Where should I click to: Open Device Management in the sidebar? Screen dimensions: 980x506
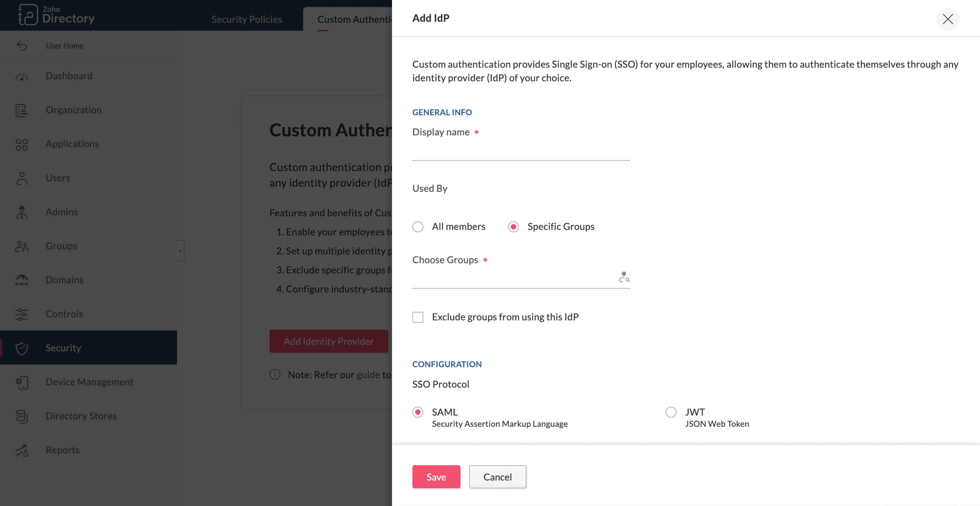89,382
